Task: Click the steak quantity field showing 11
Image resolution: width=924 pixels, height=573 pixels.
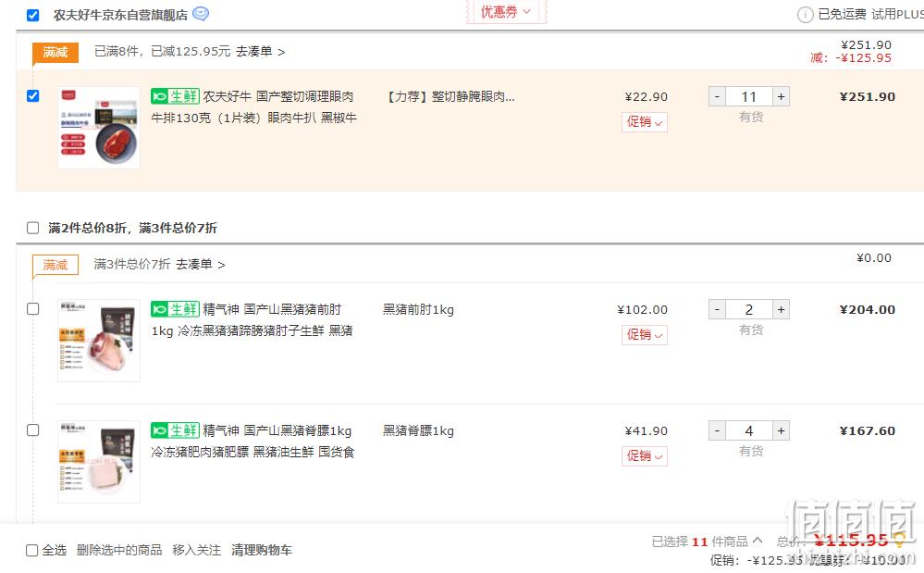Action: (x=749, y=96)
